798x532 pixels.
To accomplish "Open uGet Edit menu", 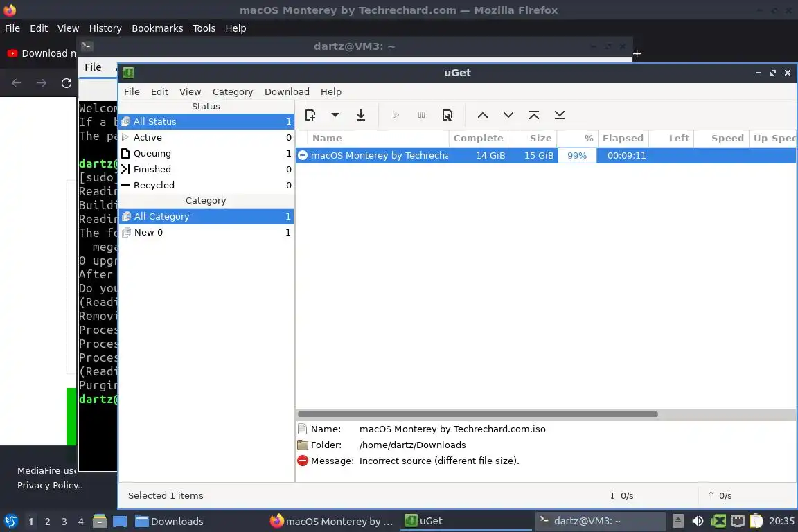I will tap(159, 91).
